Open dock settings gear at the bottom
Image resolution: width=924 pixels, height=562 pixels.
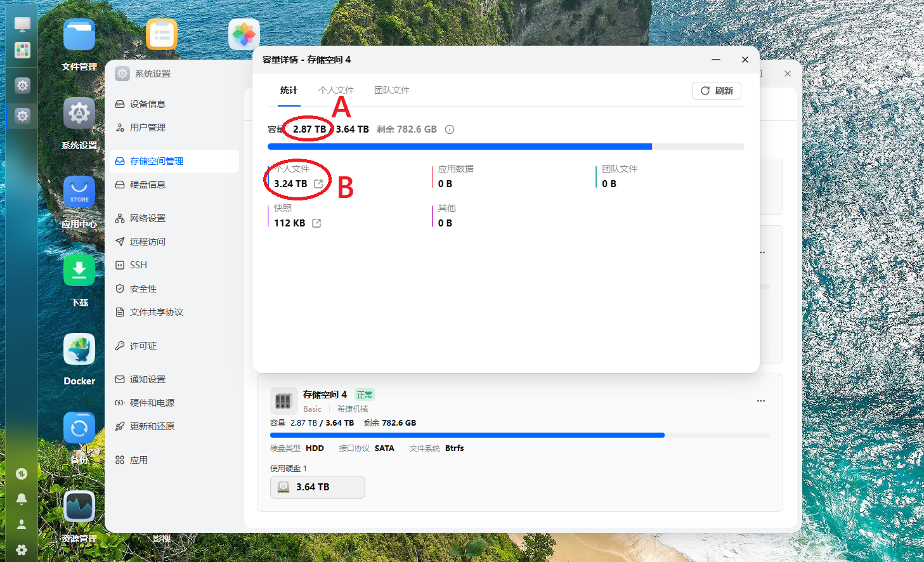point(22,550)
